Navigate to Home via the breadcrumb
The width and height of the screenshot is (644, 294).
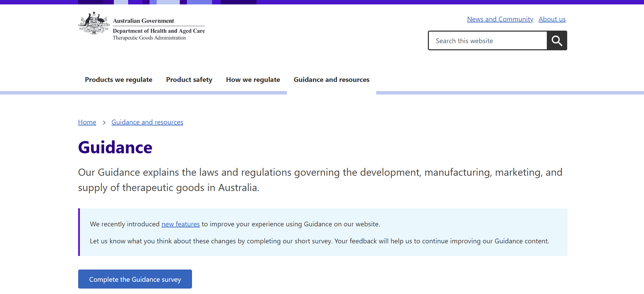point(87,122)
